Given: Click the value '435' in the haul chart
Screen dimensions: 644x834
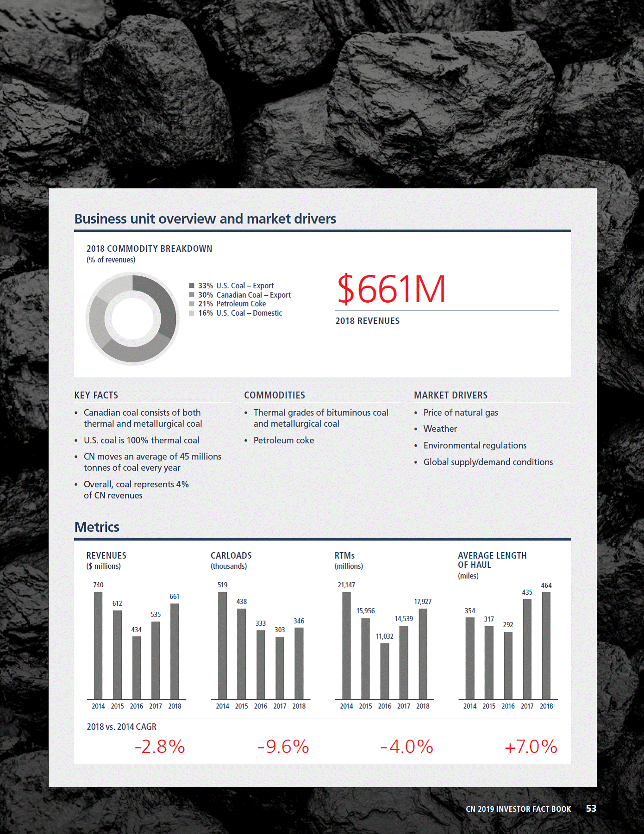Looking at the screenshot, I should [x=527, y=592].
